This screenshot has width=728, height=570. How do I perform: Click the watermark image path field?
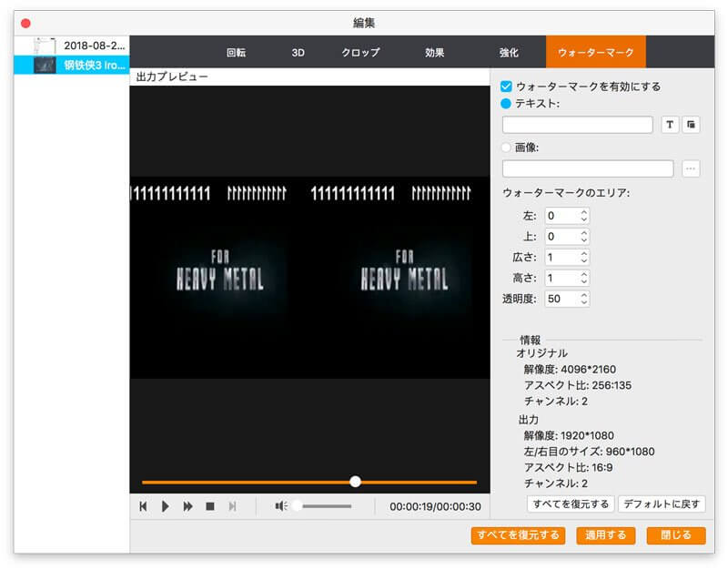click(x=588, y=168)
